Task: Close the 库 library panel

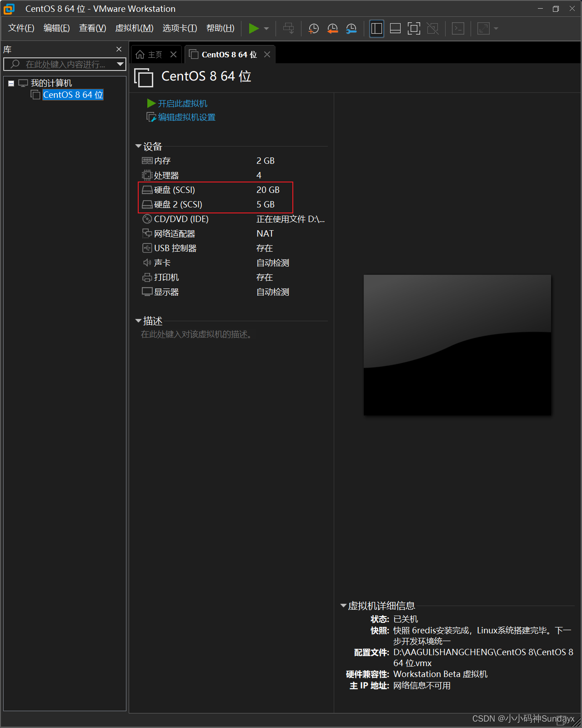Action: coord(119,49)
